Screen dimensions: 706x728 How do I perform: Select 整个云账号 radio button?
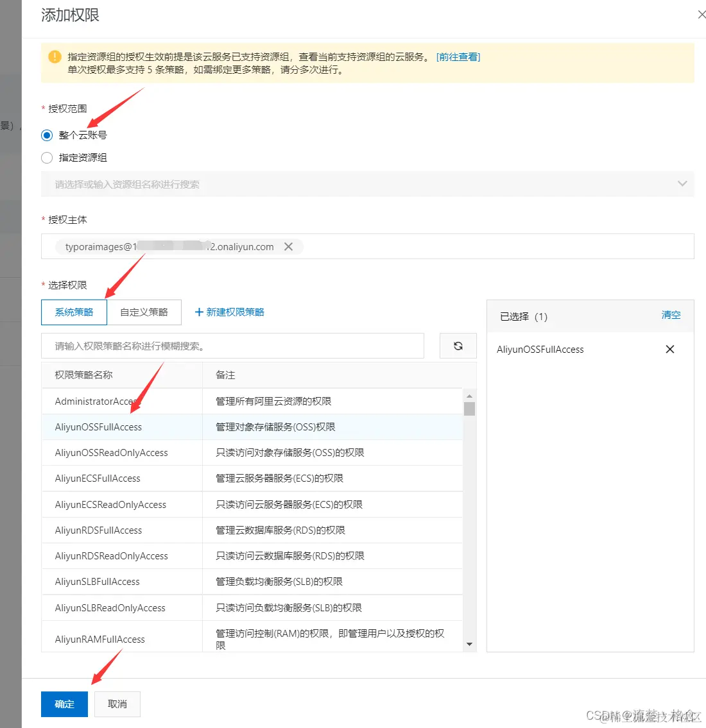46,135
